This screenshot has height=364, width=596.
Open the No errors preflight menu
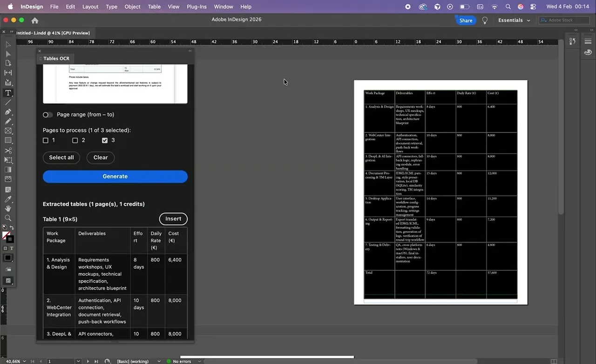199,361
